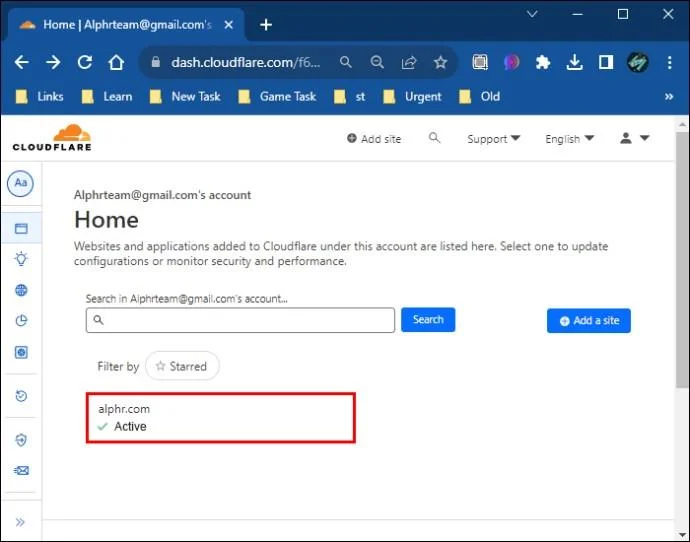Click the zoom-out magnifier in address bar
690x542 pixels.
(377, 62)
